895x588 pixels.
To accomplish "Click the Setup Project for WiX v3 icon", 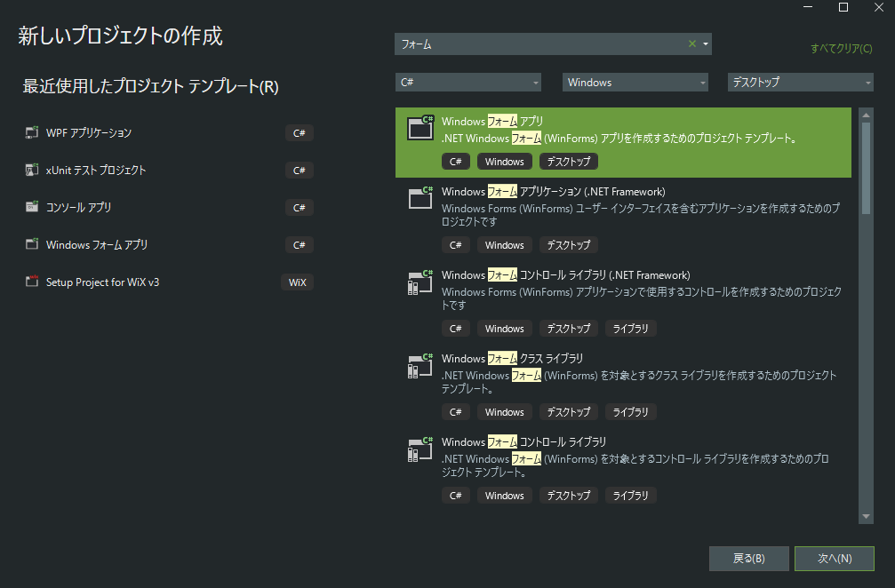I will click(x=32, y=282).
